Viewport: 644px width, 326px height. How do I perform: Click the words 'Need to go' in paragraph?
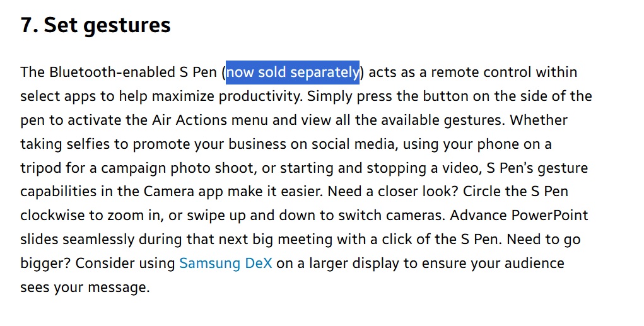(x=544, y=239)
